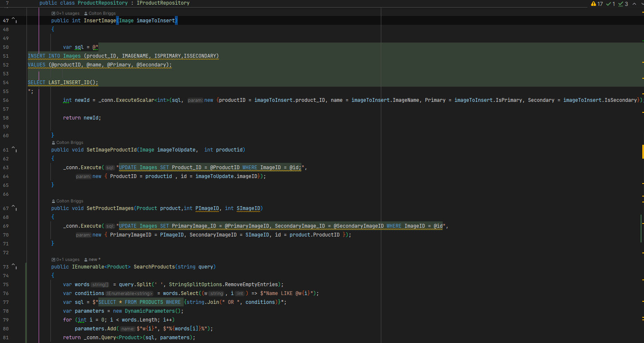The image size is (644, 343).
Task: Click the SetProductImages method name
Action: [110, 208]
